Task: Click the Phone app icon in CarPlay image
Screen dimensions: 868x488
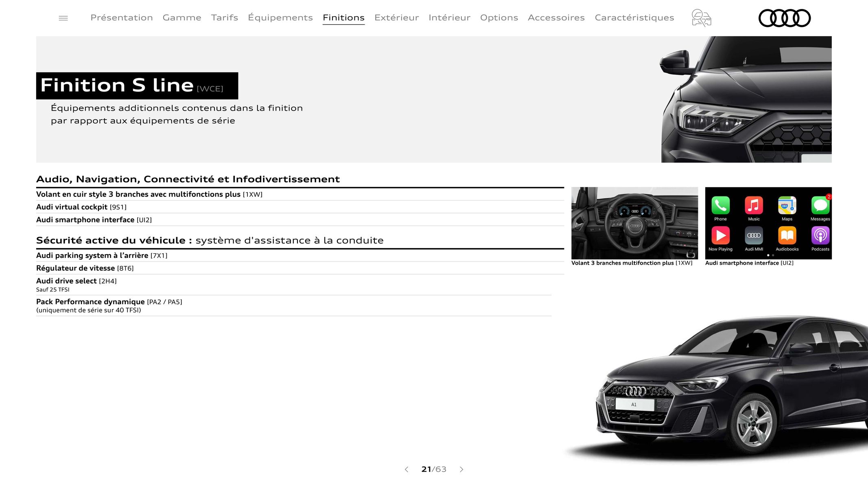Action: (x=720, y=205)
